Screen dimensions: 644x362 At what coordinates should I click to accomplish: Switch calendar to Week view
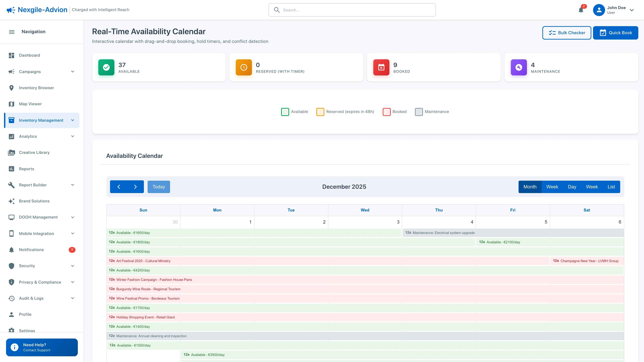pos(552,187)
